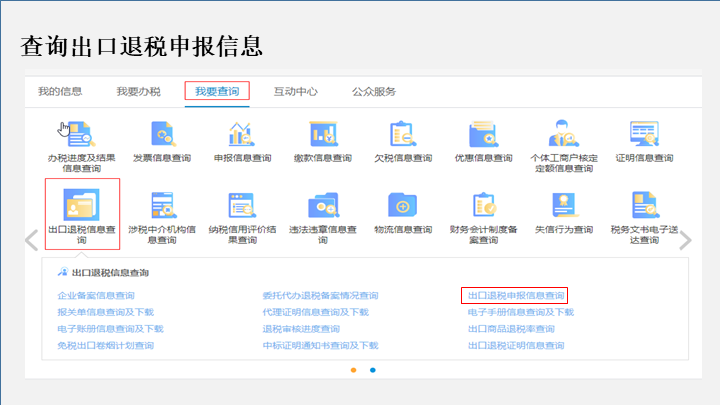720x405 pixels.
Task: Open 出口退税证明信息查询 link
Action: click(x=516, y=345)
